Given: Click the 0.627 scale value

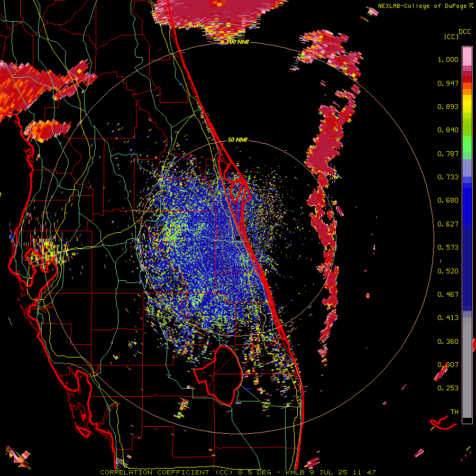Looking at the screenshot, I should [448, 224].
